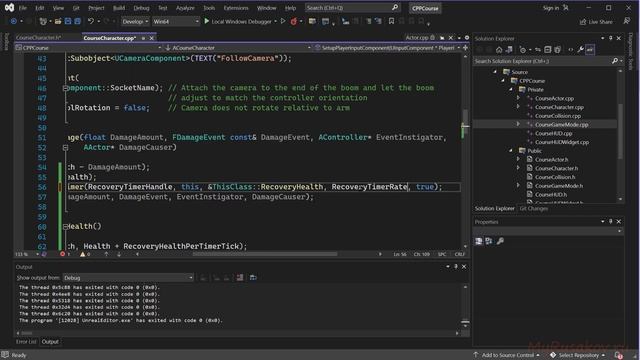Switch to the Error List tab
The height and width of the screenshot is (360, 640).
point(26,342)
